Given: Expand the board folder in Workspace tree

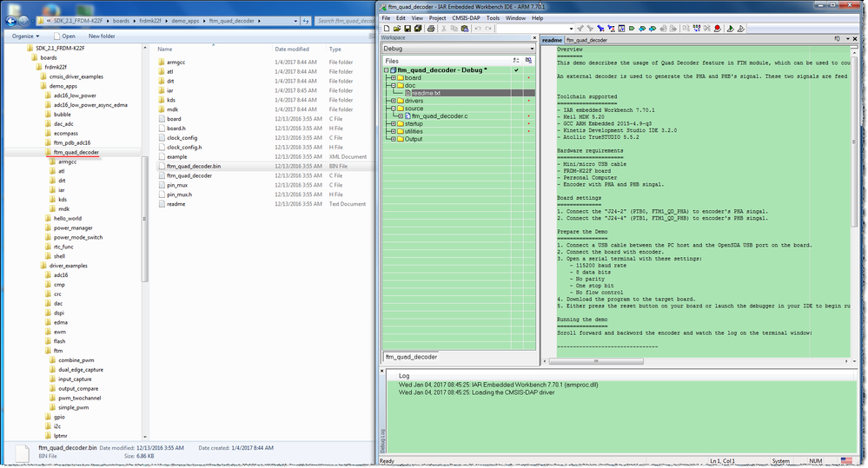Looking at the screenshot, I should click(394, 78).
